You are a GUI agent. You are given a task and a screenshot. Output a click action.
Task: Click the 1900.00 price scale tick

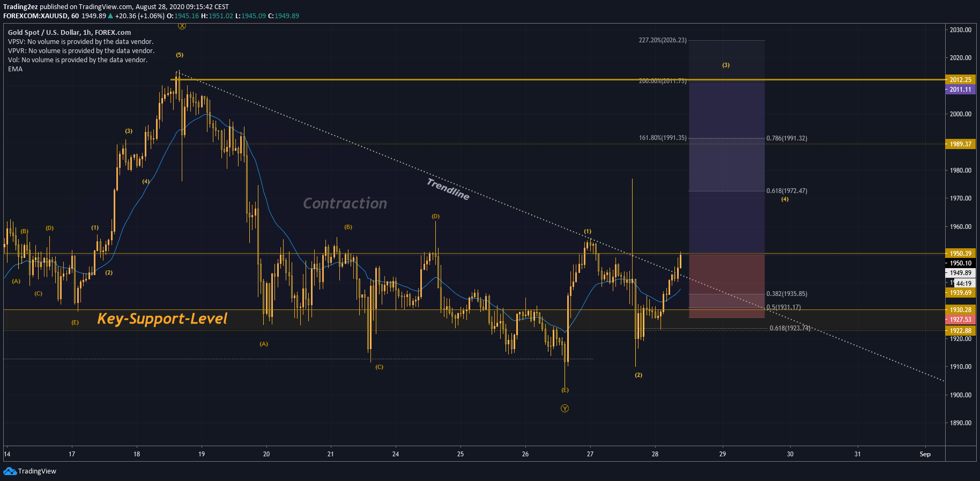point(960,395)
